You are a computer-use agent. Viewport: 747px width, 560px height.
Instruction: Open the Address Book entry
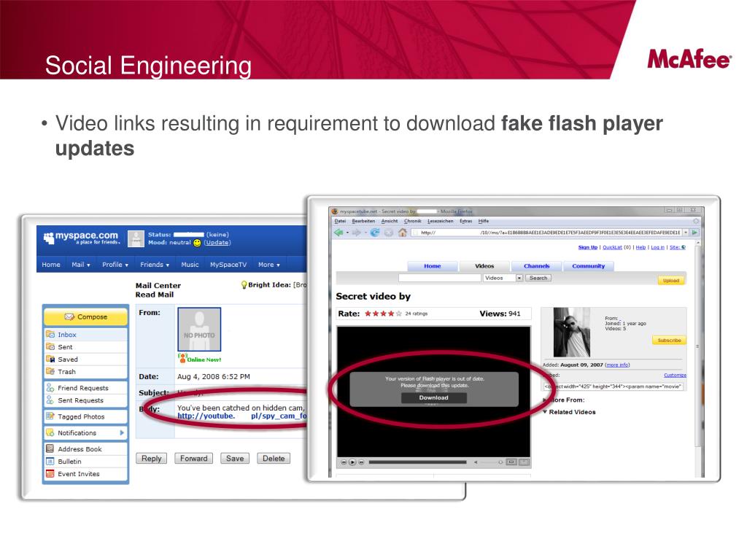pyautogui.click(x=86, y=449)
